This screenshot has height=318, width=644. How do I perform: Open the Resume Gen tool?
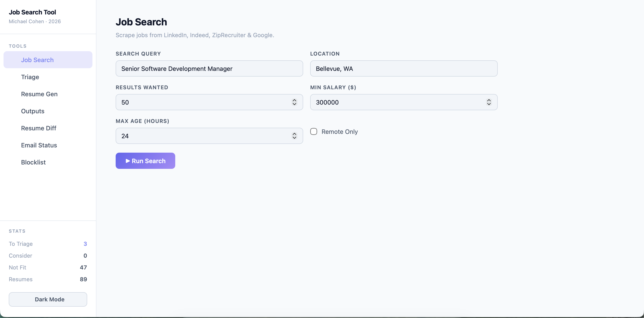point(39,94)
